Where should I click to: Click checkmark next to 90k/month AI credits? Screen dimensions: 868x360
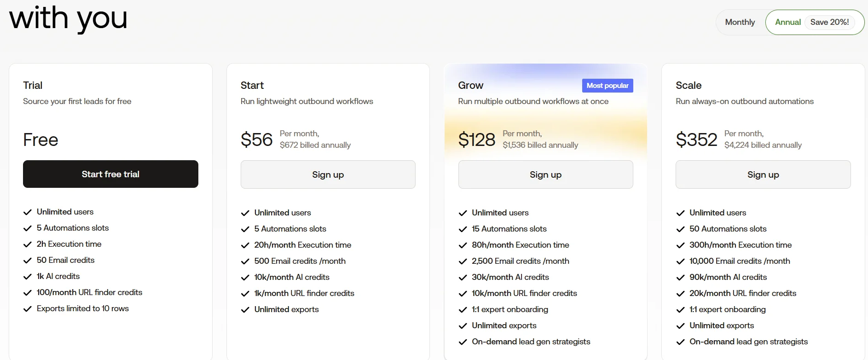(x=680, y=278)
